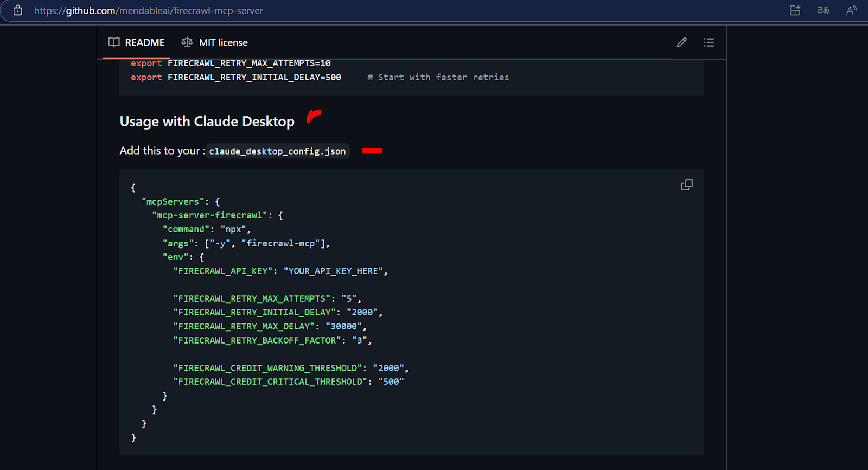This screenshot has height=470, width=868.
Task: Click the "FIRECRAWL_RETRY_MAX_ATTEMPTS": "5" line
Action: click(x=267, y=298)
